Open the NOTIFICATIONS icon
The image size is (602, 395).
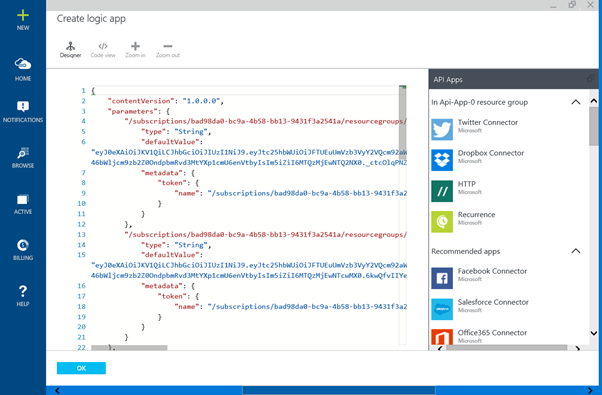[23, 106]
